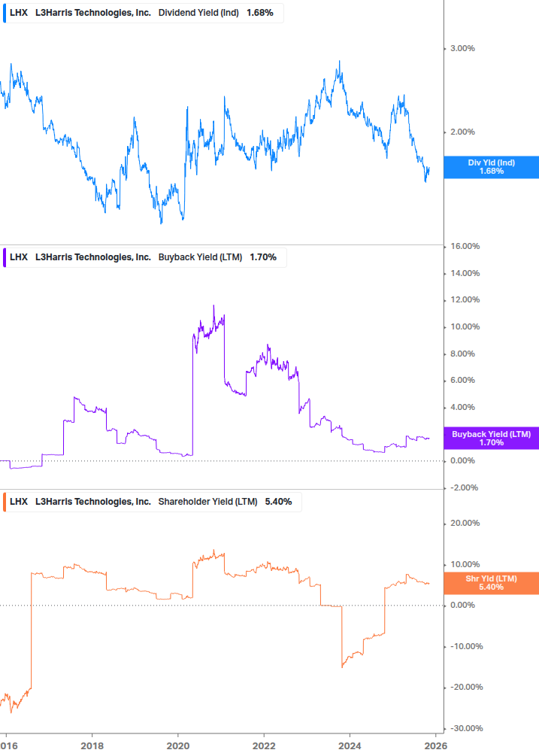This screenshot has height=756, width=539.
Task: Click the blue color bar beside Dividend Yield legend
Action: [5, 13]
